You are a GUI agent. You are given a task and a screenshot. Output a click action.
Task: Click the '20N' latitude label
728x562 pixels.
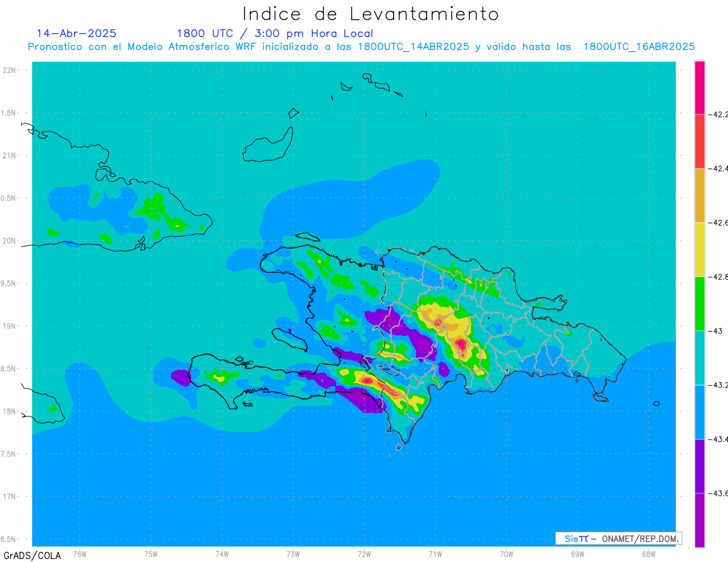(10, 241)
